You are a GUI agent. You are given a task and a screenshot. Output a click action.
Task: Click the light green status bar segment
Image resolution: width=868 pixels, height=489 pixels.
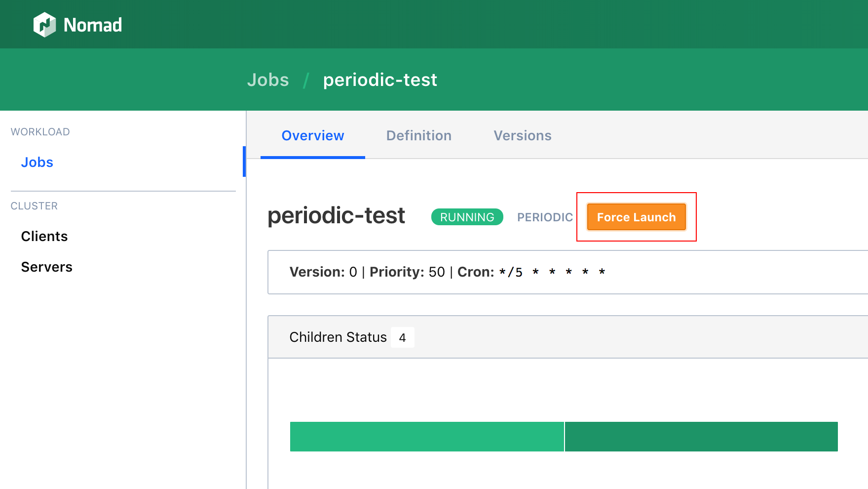coord(427,437)
